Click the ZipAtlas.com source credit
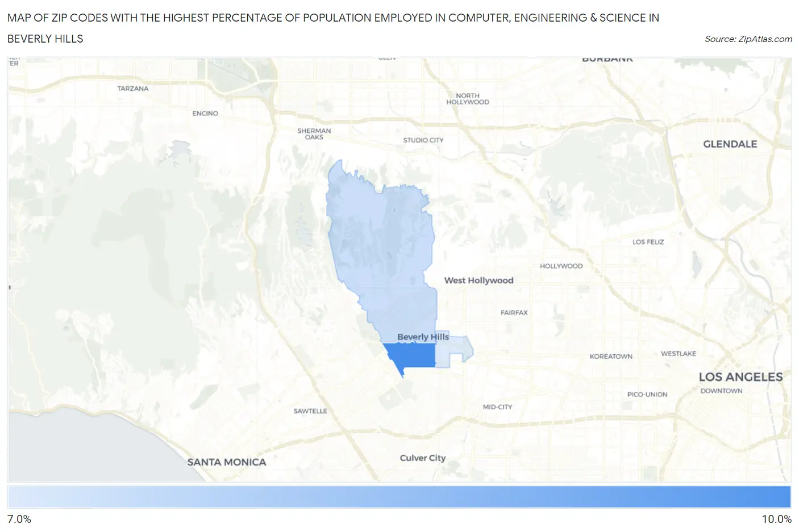 (x=748, y=39)
